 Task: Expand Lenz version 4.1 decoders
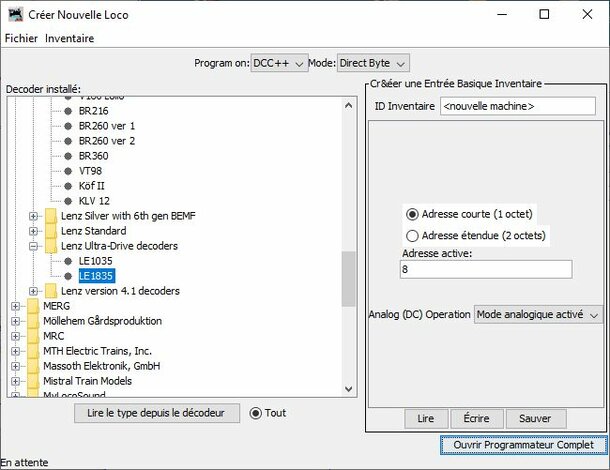pyautogui.click(x=33, y=291)
